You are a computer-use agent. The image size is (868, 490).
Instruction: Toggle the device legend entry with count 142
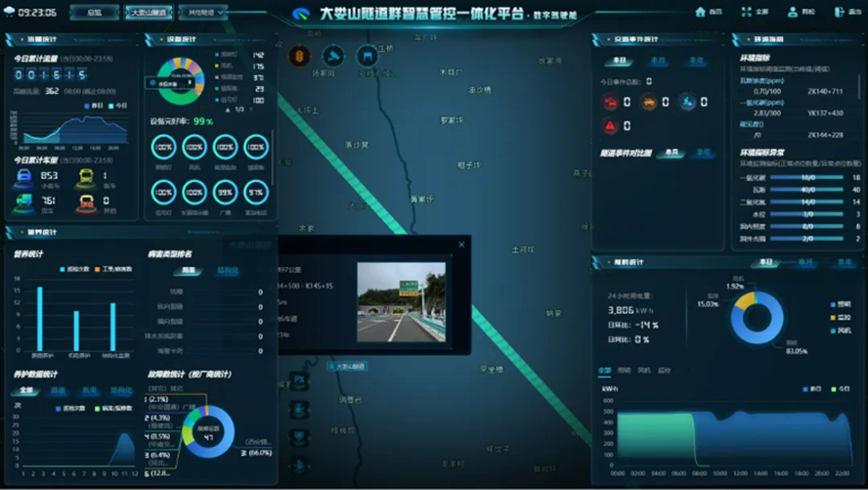[239, 55]
